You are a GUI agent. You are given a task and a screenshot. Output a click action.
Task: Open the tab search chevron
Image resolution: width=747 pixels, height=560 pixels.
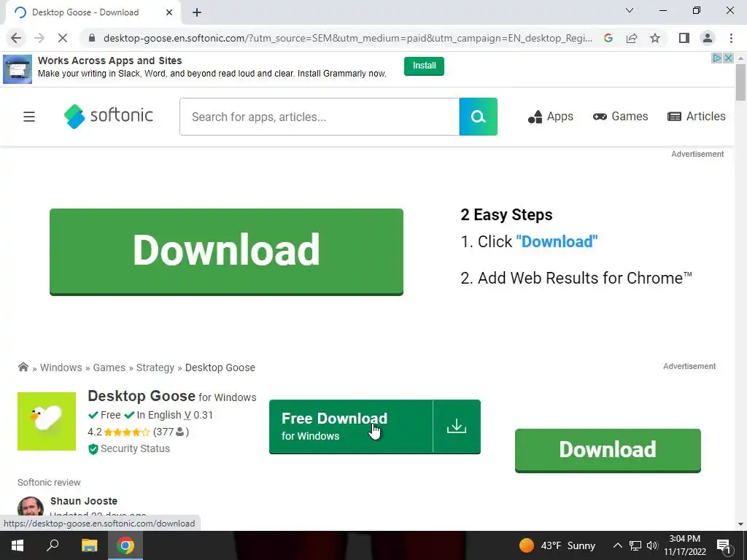[630, 10]
